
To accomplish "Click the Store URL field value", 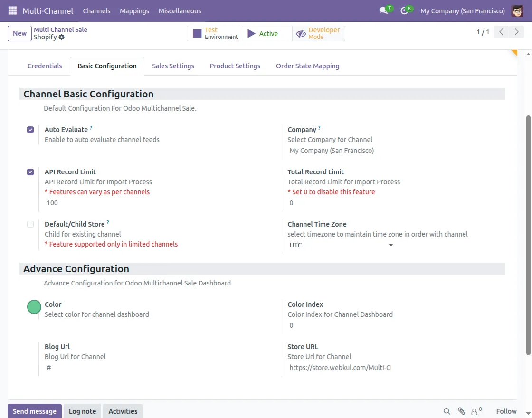I will point(340,367).
